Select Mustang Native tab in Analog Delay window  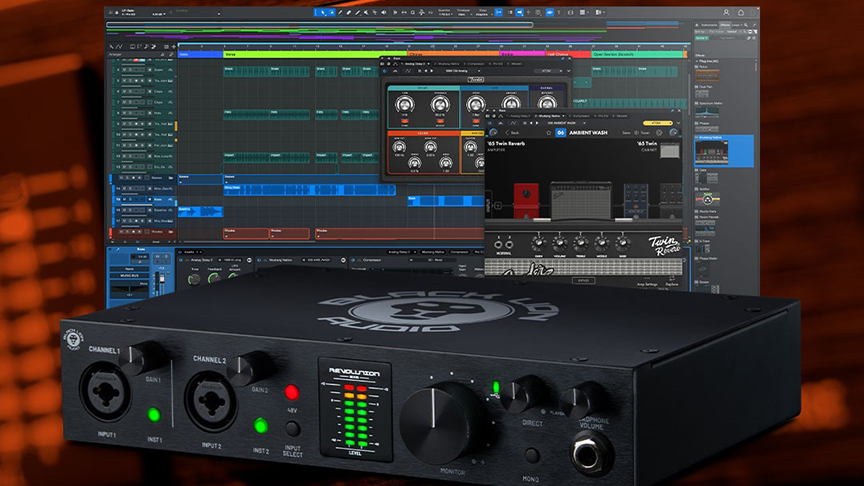pos(446,64)
